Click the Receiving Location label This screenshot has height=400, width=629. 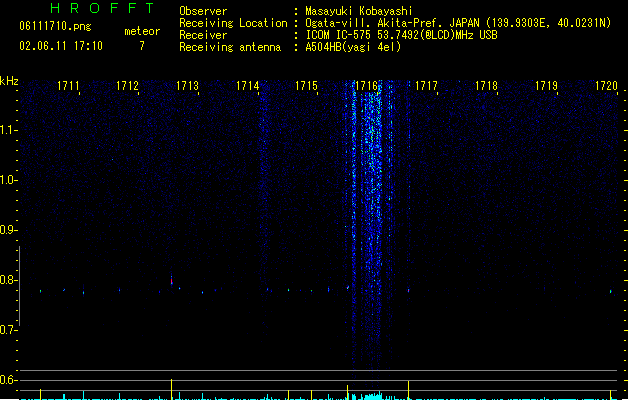(233, 23)
